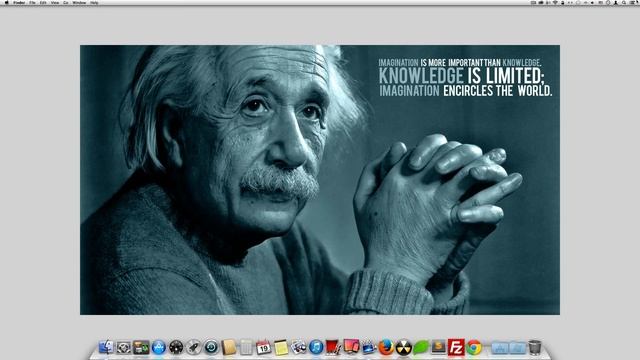Image resolution: width=640 pixels, height=360 pixels.
Task: Open the blue star icon left of Firefox
Action: coord(369,348)
